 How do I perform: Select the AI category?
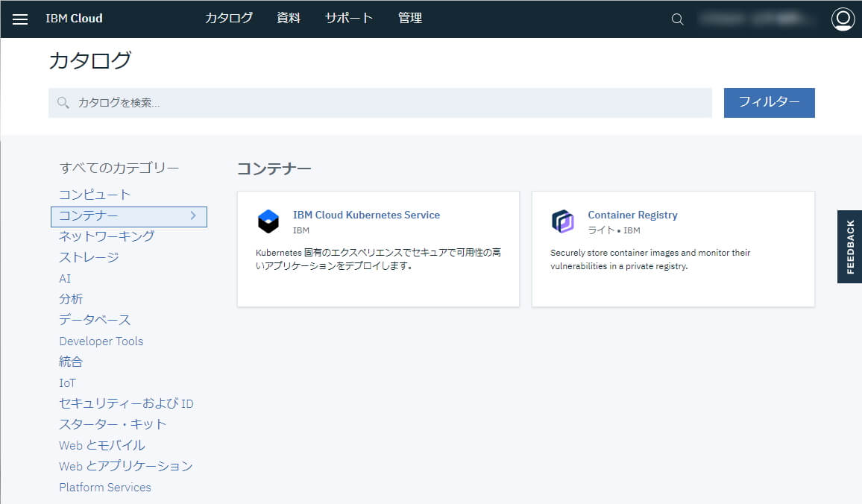pyautogui.click(x=65, y=278)
